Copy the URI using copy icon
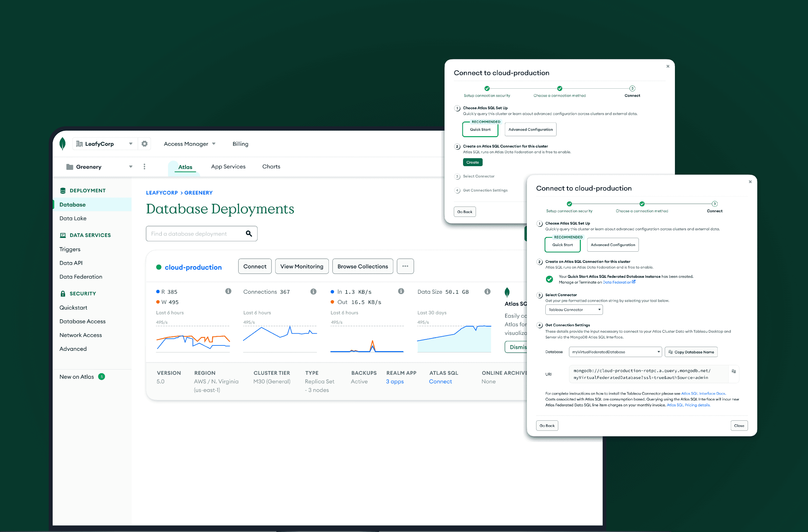The image size is (808, 532). pyautogui.click(x=733, y=371)
